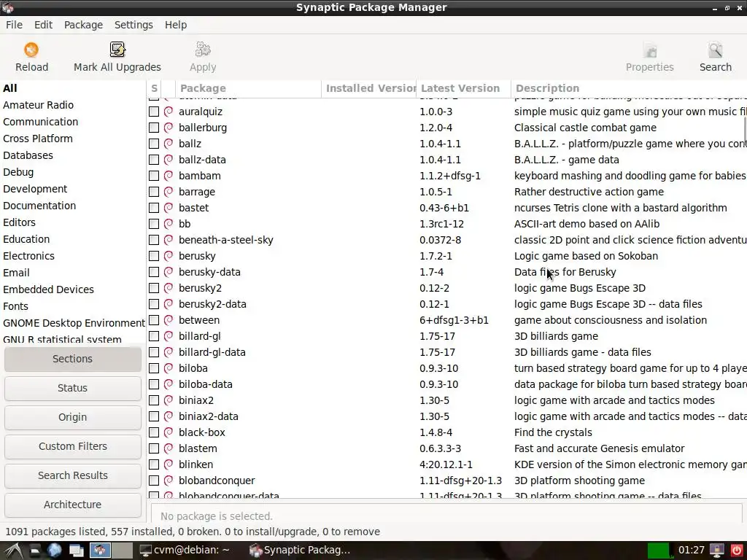Viewport: 747px width, 560px height.
Task: Select the blobandconquer package name
Action: pos(217,481)
